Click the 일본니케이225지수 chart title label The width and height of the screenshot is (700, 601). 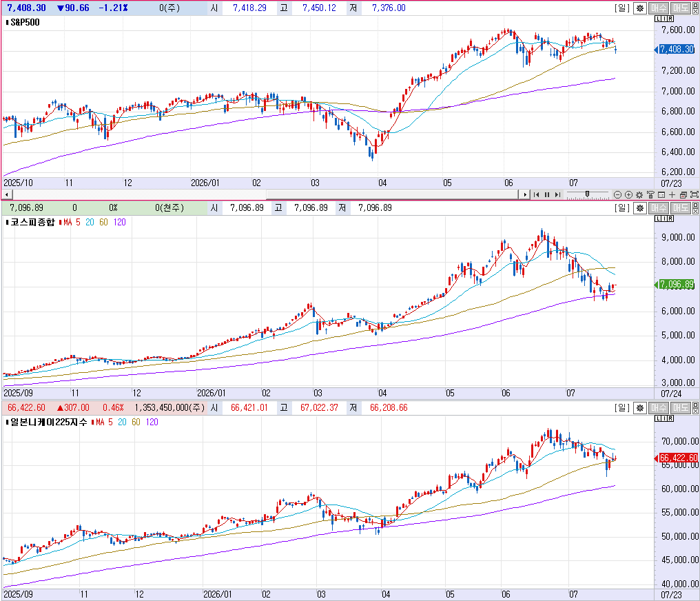pos(49,422)
